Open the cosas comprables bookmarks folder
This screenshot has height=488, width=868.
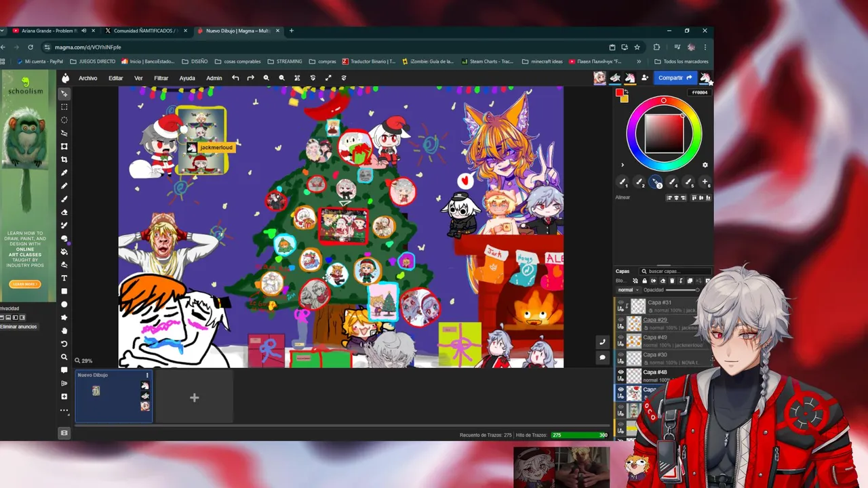pos(237,62)
